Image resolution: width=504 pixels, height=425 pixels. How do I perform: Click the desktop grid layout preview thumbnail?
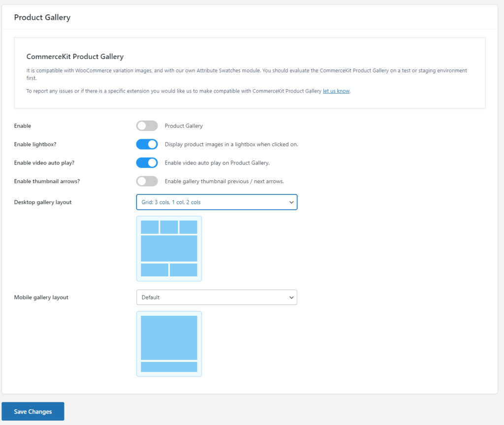tap(169, 249)
